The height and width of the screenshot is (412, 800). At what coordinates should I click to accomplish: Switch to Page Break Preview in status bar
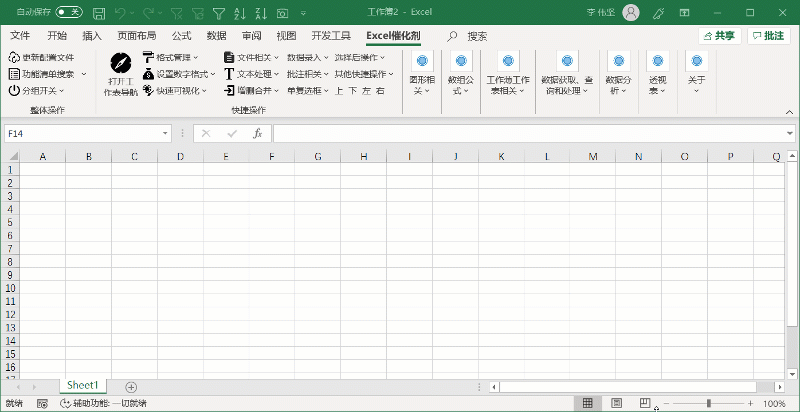click(x=645, y=403)
